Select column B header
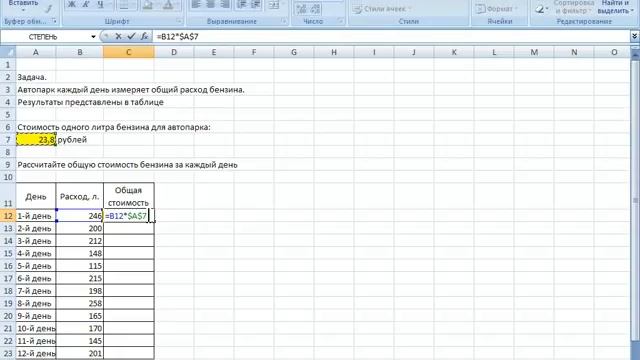The width and height of the screenshot is (640, 360). point(80,52)
